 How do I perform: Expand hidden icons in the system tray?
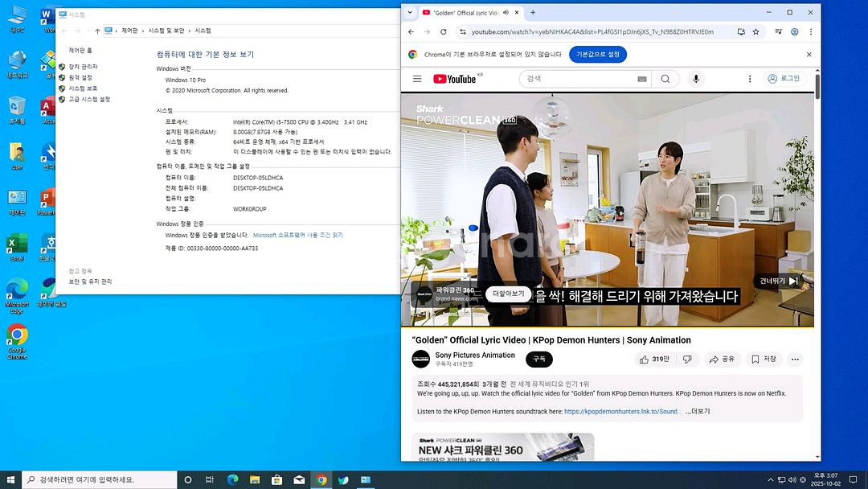pyautogui.click(x=770, y=479)
